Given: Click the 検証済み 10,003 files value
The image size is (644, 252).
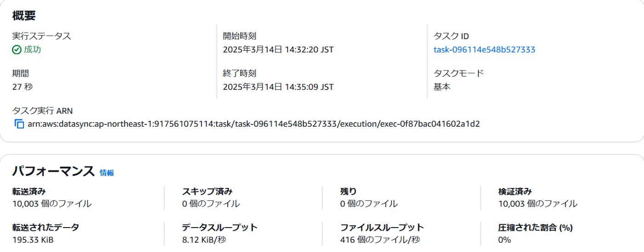Looking at the screenshot, I should tap(538, 204).
